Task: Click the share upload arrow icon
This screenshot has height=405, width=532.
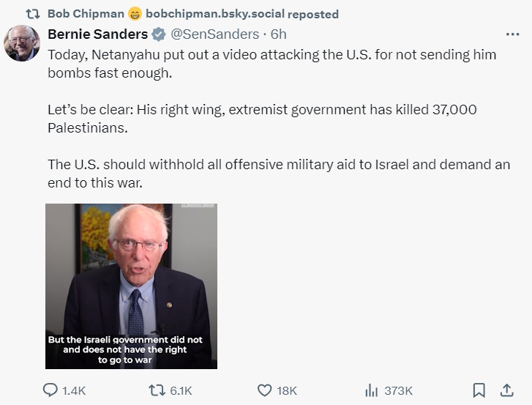Action: 506,390
